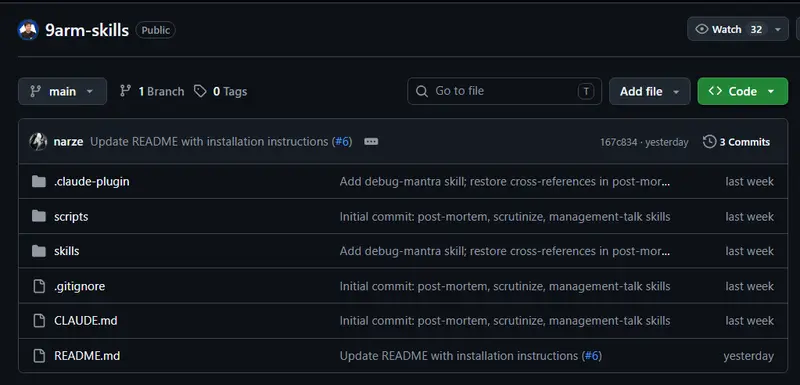
Task: Click the .gitignore file icon
Action: click(39, 286)
